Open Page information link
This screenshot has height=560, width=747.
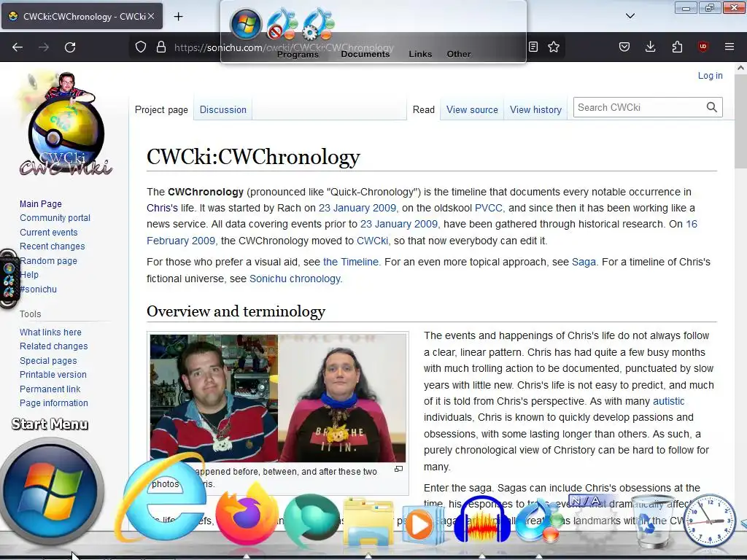(54, 402)
